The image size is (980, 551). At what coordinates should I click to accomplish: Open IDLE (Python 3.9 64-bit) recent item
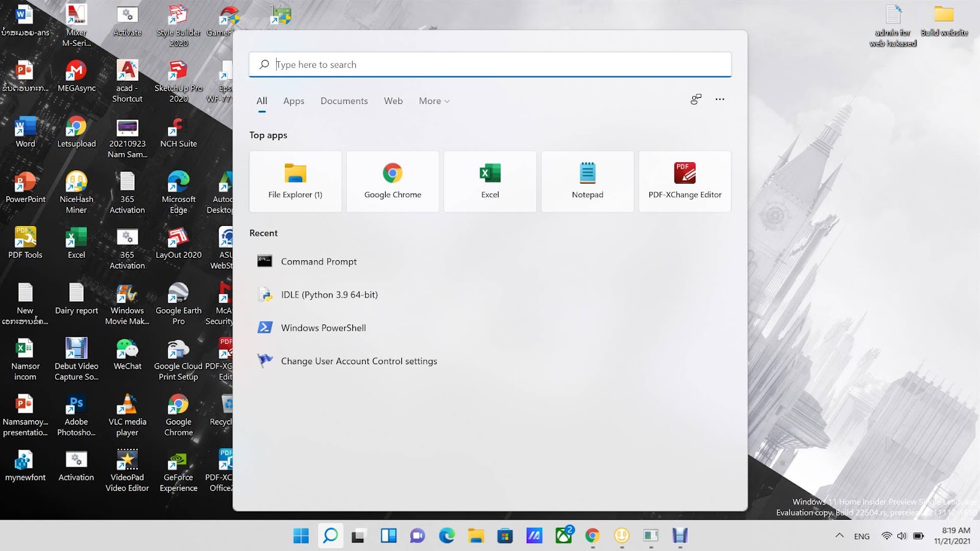click(x=490, y=294)
